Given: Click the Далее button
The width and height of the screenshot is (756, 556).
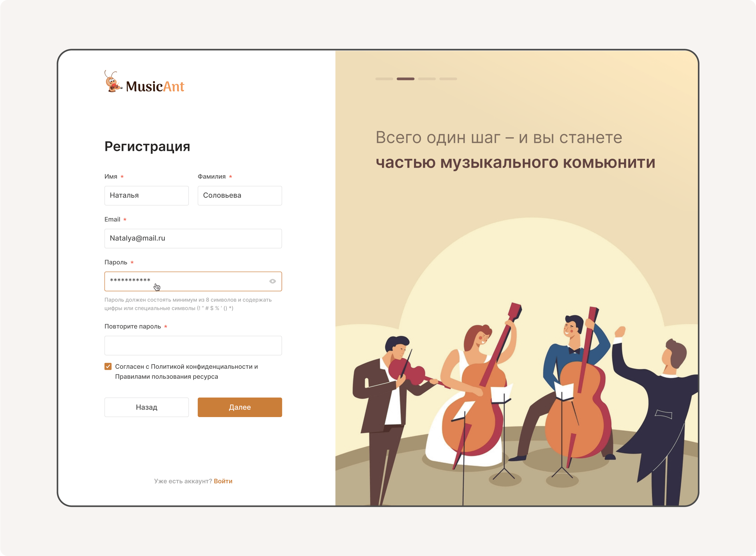Looking at the screenshot, I should click(240, 407).
